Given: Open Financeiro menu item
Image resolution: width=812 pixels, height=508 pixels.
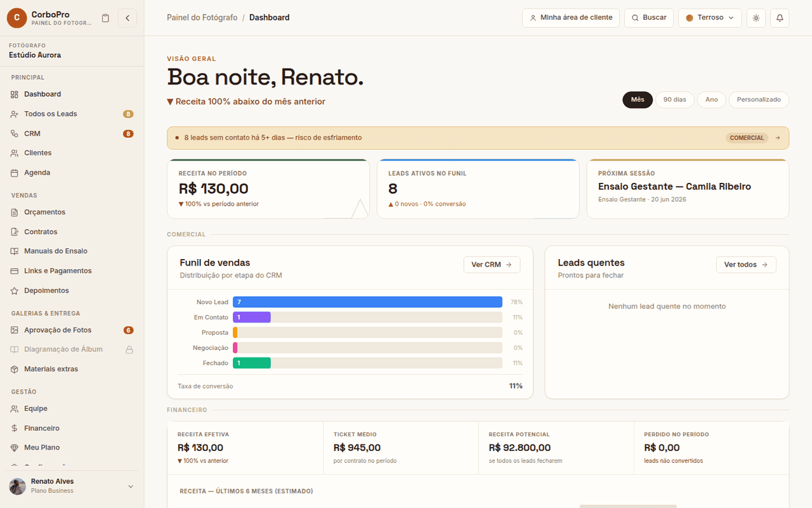Looking at the screenshot, I should click(72, 428).
